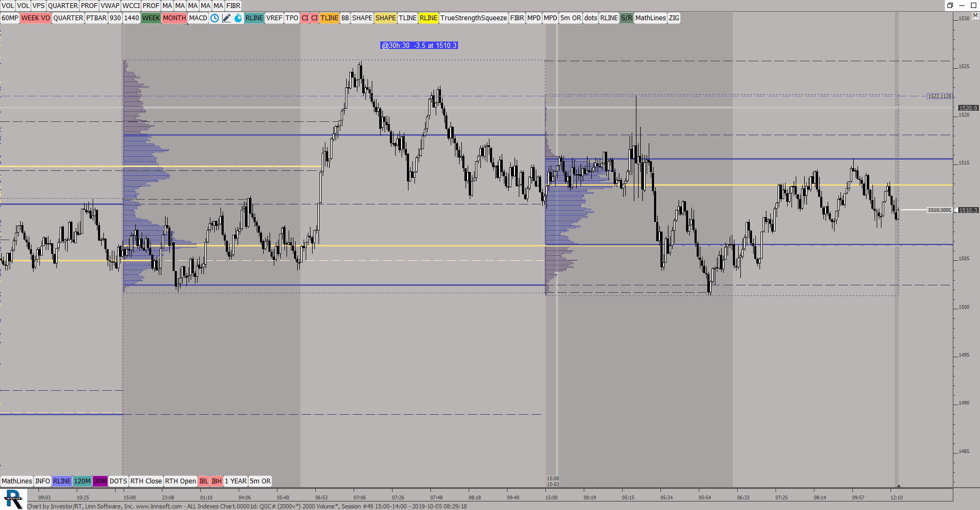Click the restore-down window icon
The image size is (980, 510).
point(950,5)
